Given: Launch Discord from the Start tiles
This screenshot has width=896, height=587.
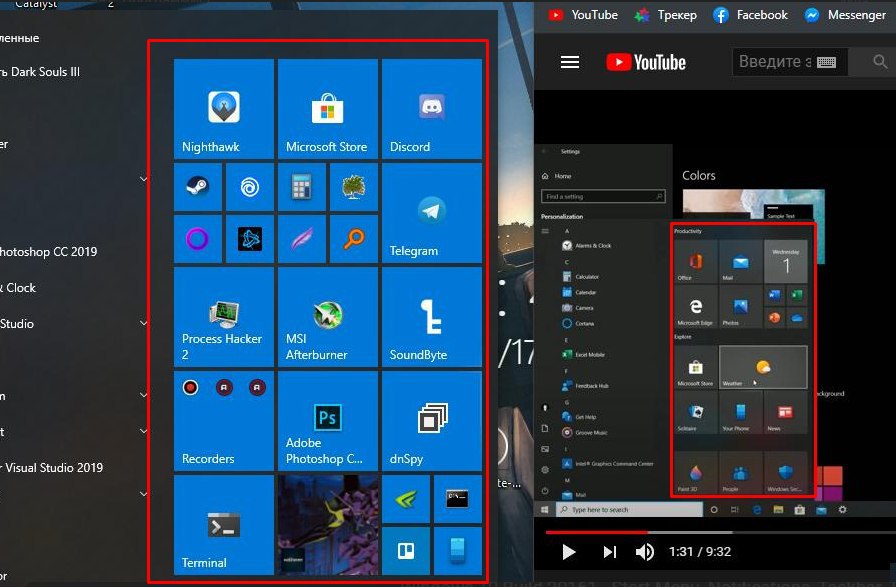Looking at the screenshot, I should click(431, 109).
